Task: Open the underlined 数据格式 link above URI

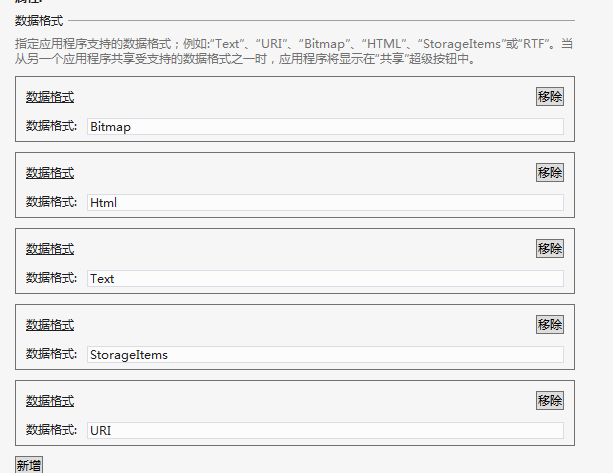Action: (x=50, y=401)
